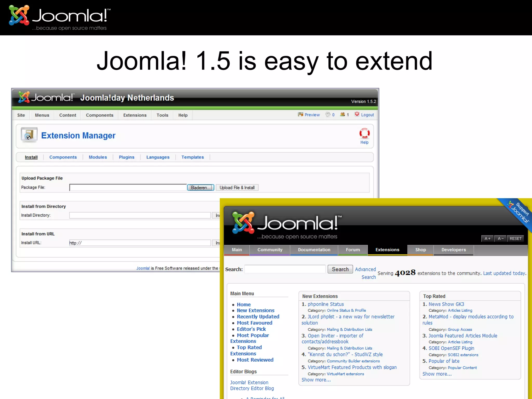The height and width of the screenshot is (399, 532).
Task: Select the Install tab
Action: (31, 157)
